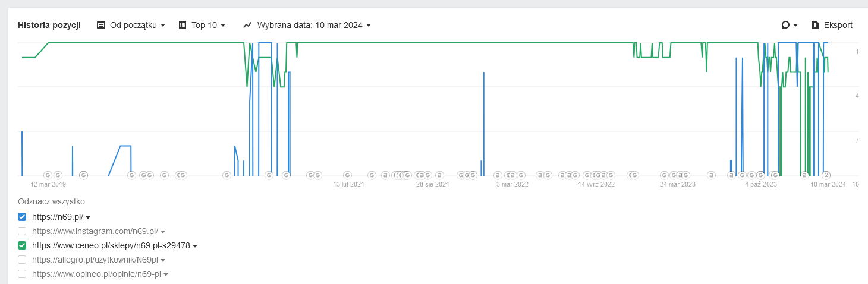Image resolution: width=868 pixels, height=284 pixels.
Task: Click the numbered 2 marker on the timeline
Action: point(826,175)
